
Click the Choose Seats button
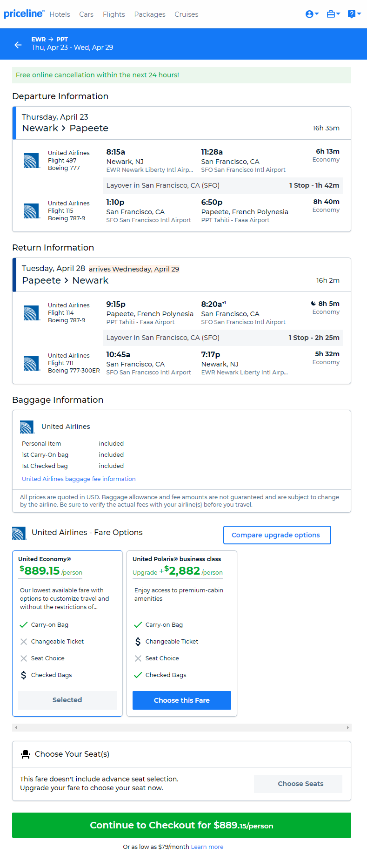(x=298, y=784)
